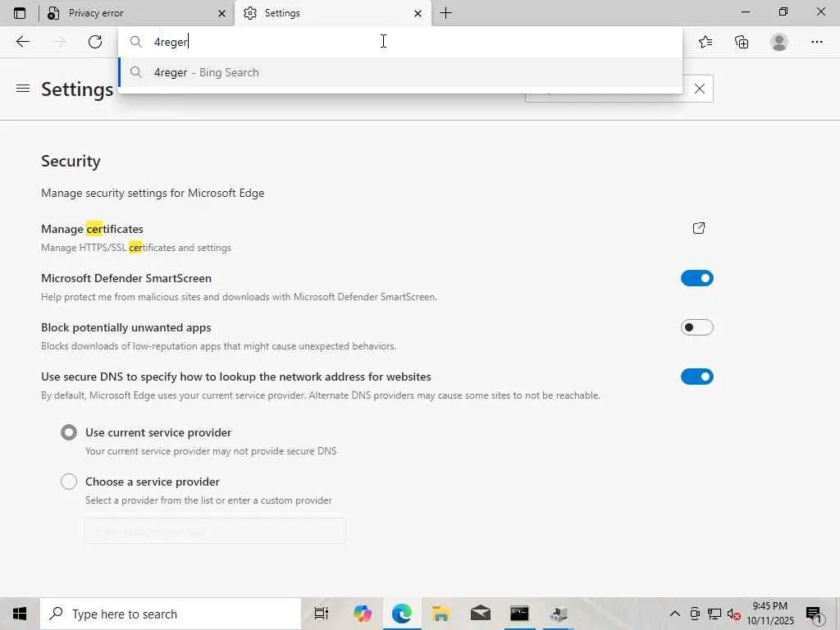Click the Block potentially unwanted apps label
The height and width of the screenshot is (630, 840).
(126, 327)
